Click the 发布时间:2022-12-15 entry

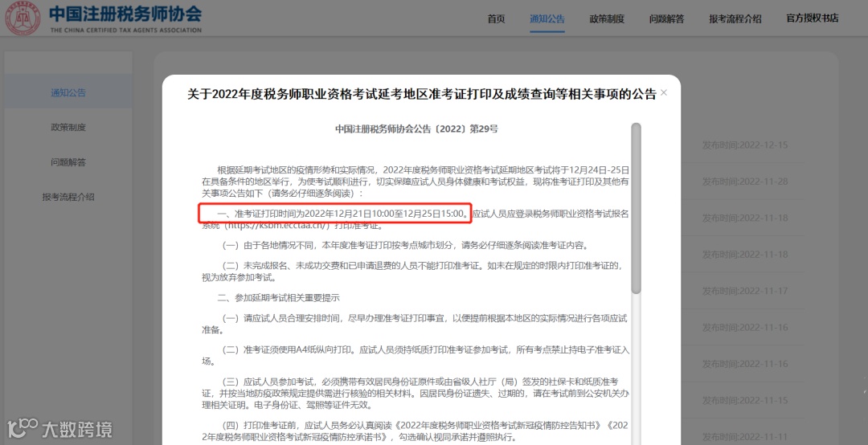744,145
